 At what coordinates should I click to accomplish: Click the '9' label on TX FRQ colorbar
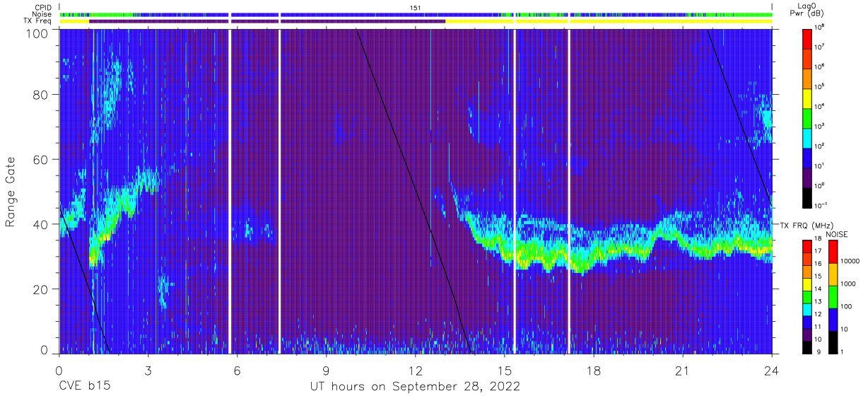click(x=819, y=352)
